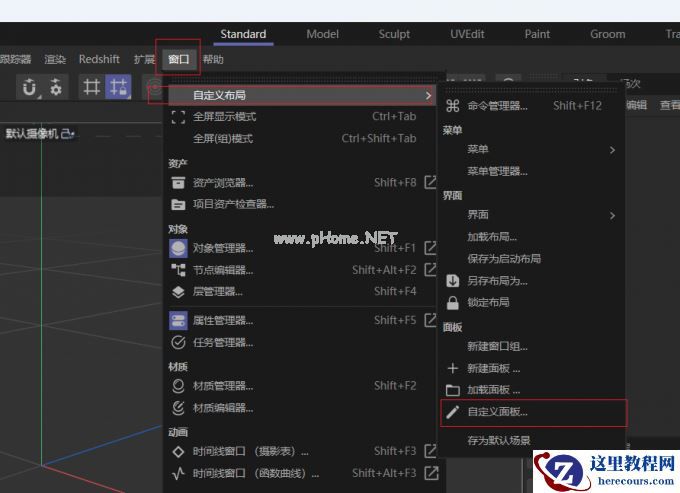Image resolution: width=680 pixels, height=493 pixels.
Task: Click the project asset inspector folder icon
Action: [178, 205]
